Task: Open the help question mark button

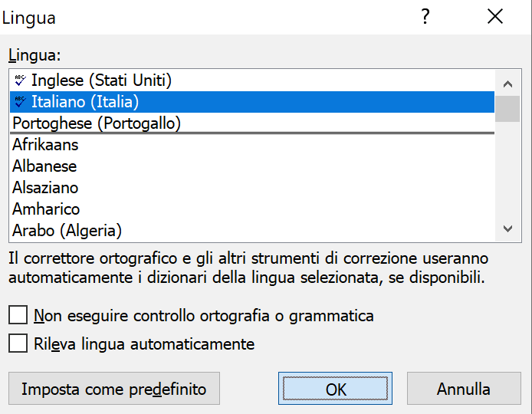Action: click(x=425, y=16)
